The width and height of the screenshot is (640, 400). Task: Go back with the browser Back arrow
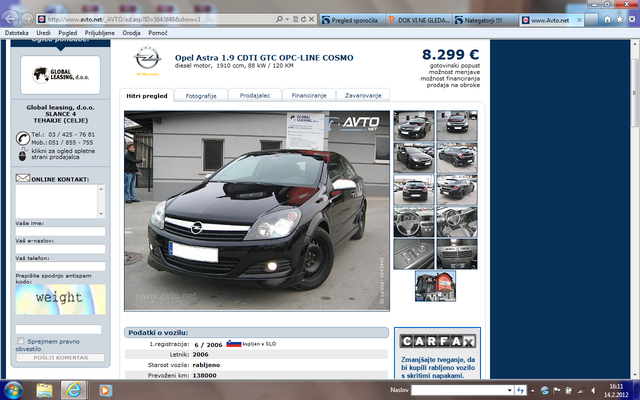pyautogui.click(x=11, y=18)
